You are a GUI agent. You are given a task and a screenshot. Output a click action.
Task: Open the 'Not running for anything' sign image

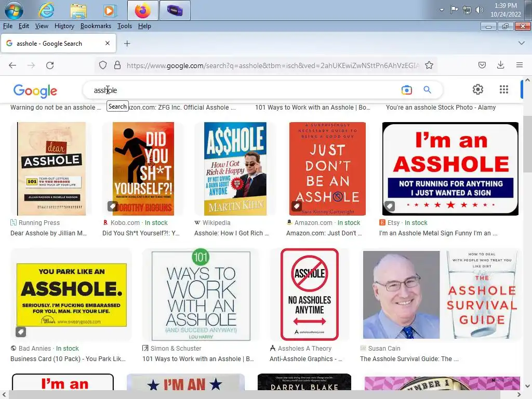click(450, 169)
